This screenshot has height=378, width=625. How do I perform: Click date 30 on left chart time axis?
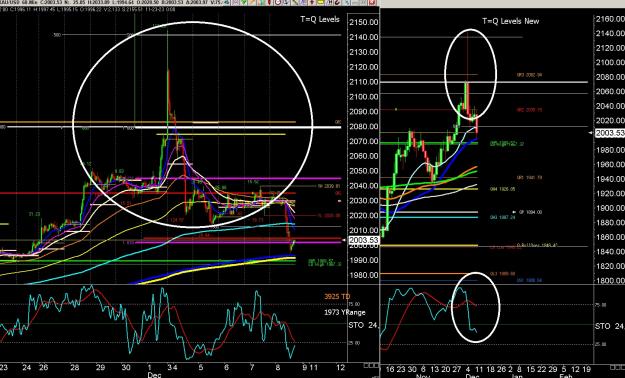click(x=126, y=368)
